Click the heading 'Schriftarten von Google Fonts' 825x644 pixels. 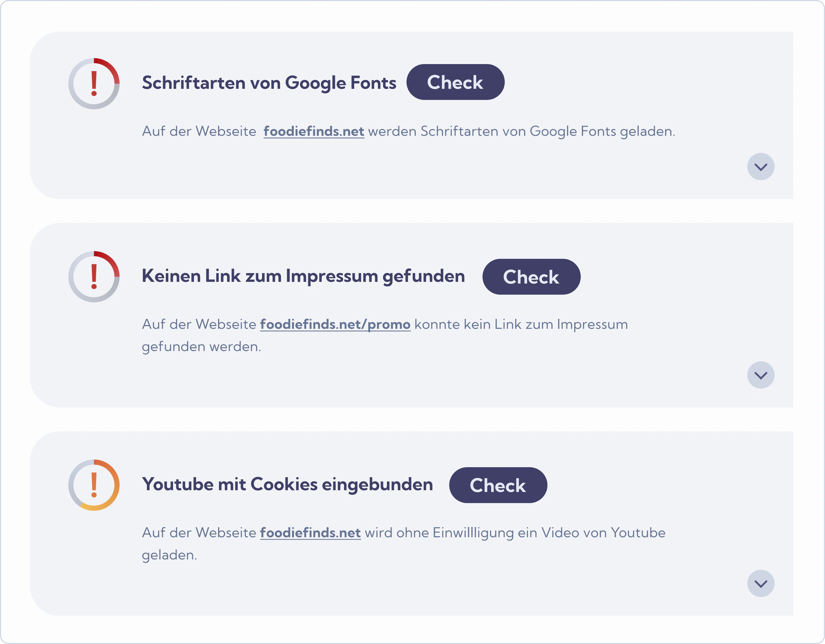pyautogui.click(x=269, y=83)
